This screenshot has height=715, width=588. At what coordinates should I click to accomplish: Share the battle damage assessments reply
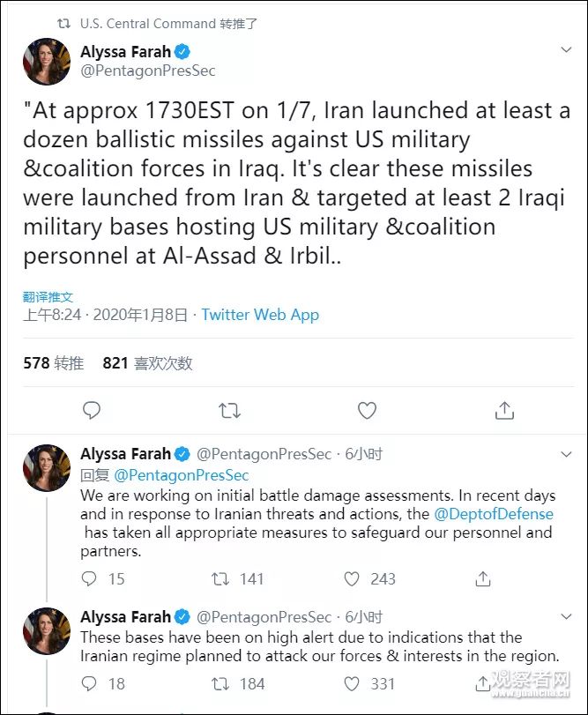[x=482, y=579]
